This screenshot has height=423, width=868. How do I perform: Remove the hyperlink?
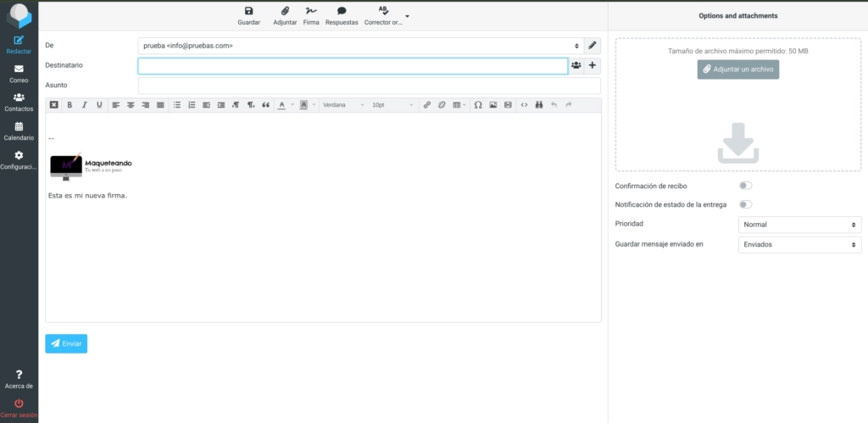pos(442,104)
